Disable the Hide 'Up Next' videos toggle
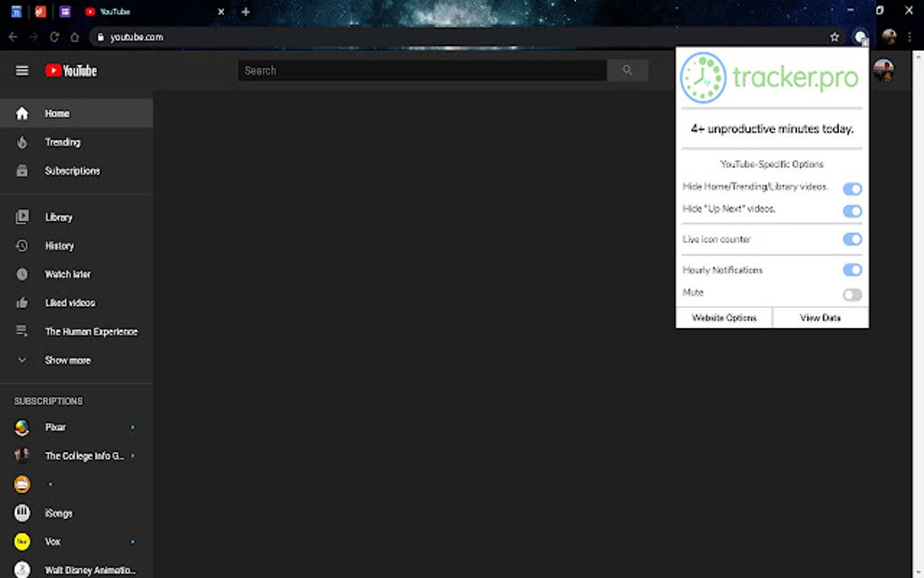Viewport: 924px width, 578px height. [852, 210]
